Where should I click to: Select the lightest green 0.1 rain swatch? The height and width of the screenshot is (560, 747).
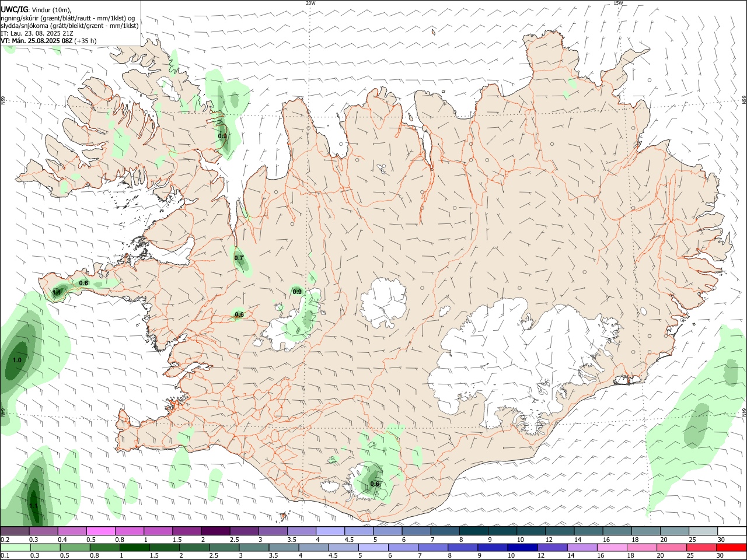pos(15,547)
